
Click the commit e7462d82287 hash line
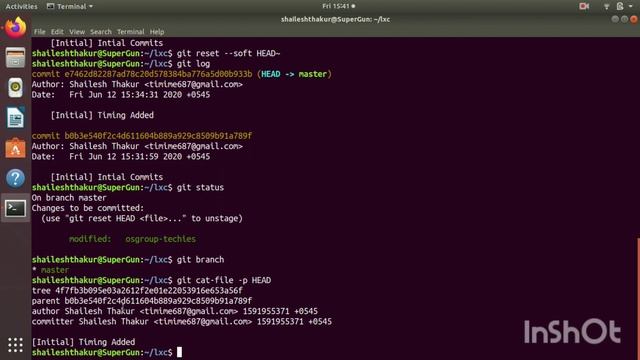click(x=142, y=74)
